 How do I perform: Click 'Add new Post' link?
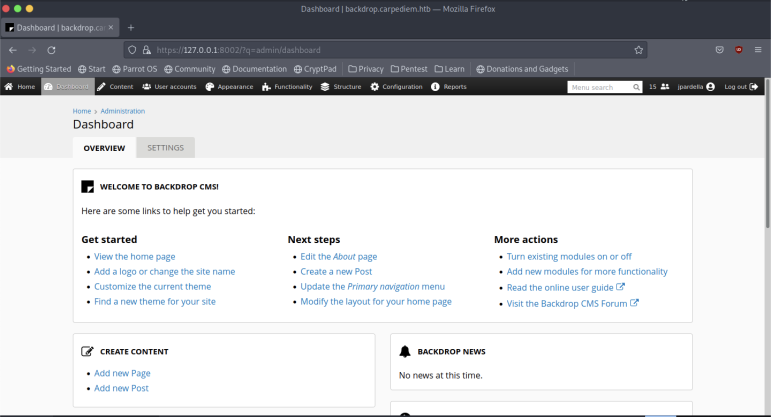(121, 388)
